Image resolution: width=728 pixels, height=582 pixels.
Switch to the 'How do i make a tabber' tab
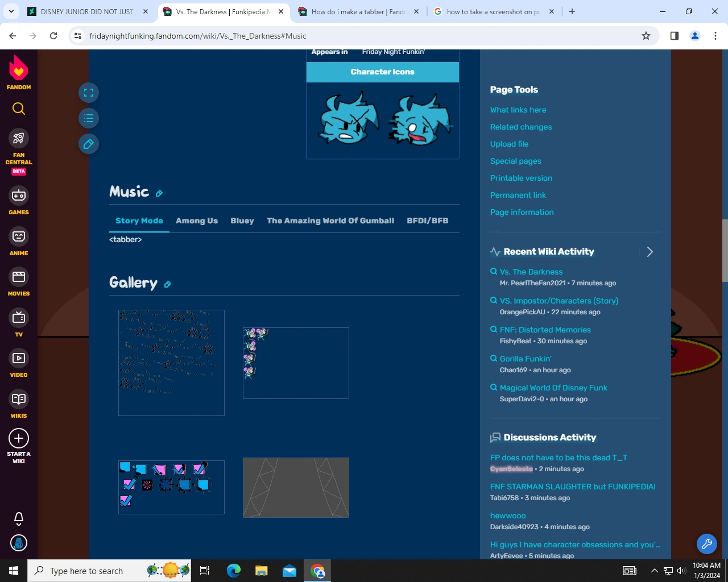pos(359,11)
